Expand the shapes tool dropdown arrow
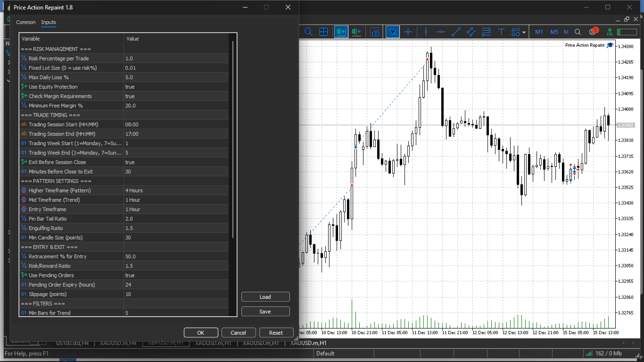The image size is (644, 362). pos(524,33)
